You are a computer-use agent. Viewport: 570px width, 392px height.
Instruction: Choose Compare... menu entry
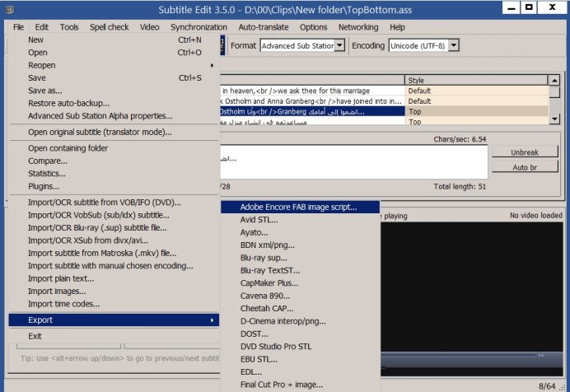(114, 161)
